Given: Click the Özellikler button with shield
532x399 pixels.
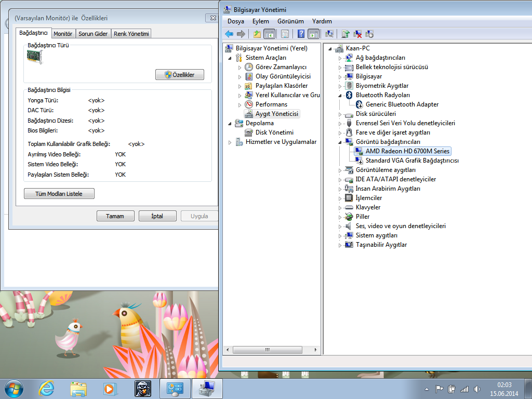Looking at the screenshot, I should point(180,75).
